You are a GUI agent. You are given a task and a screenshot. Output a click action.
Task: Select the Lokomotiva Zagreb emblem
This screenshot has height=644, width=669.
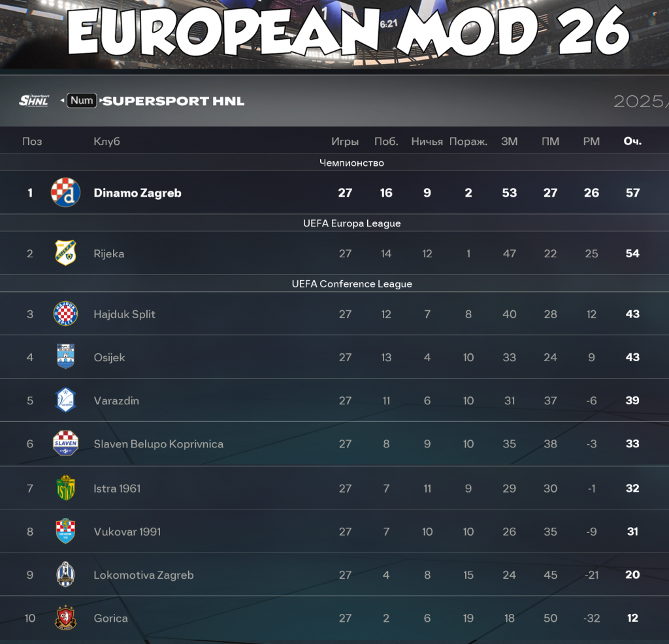click(65, 575)
